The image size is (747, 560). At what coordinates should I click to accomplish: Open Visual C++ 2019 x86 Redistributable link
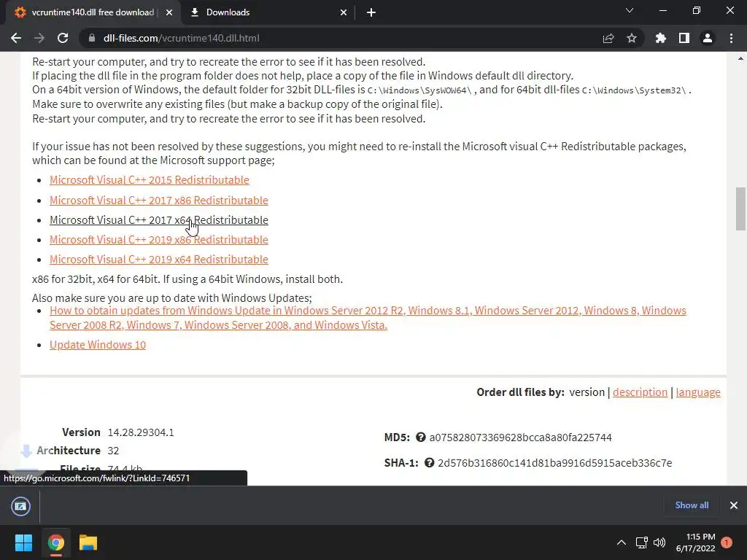[158, 239]
